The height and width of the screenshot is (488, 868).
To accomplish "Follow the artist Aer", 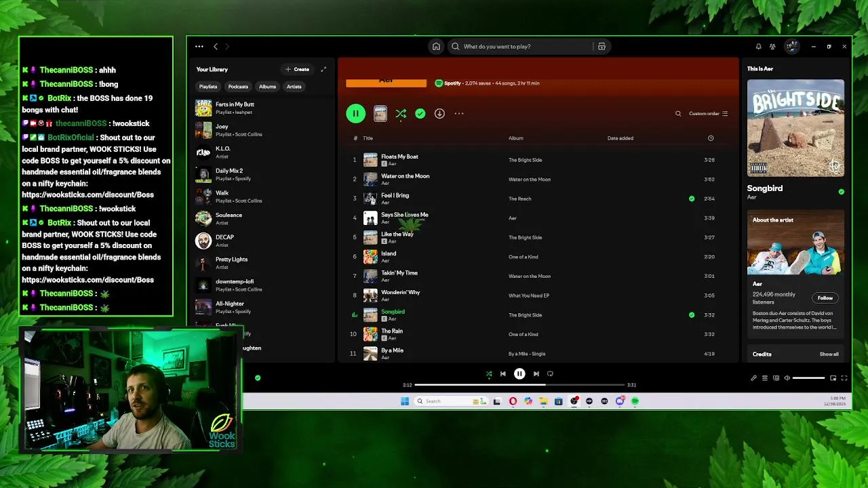I will point(825,298).
